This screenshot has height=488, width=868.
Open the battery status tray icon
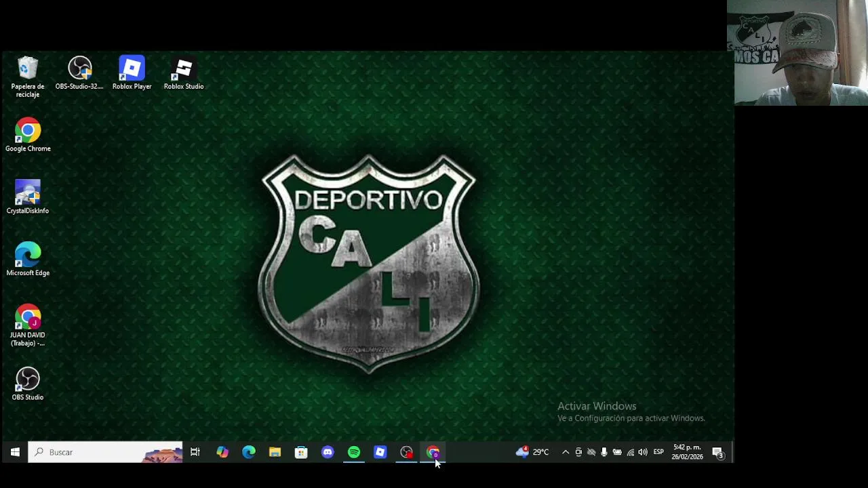tap(617, 452)
